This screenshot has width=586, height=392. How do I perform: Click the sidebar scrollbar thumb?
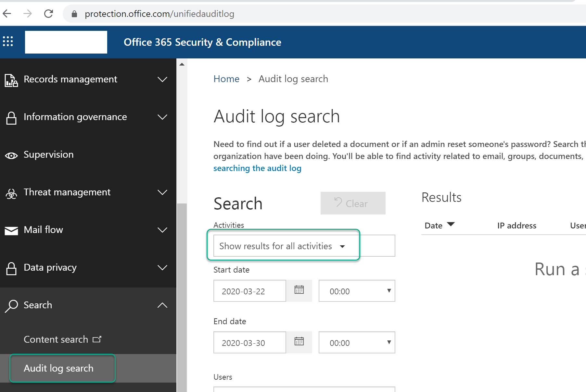point(182,297)
